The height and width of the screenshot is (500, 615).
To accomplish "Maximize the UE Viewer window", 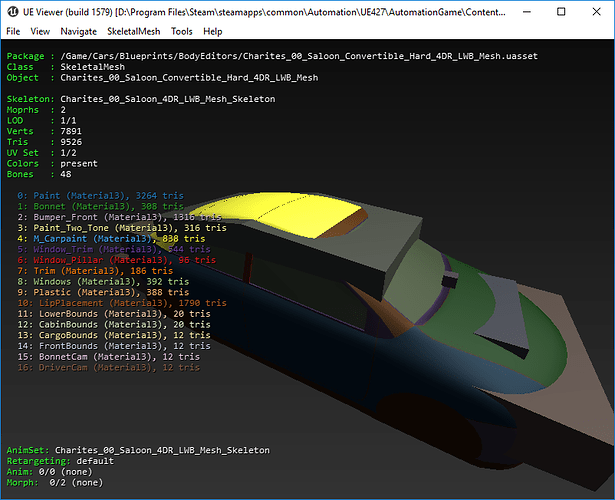I will click(x=561, y=12).
